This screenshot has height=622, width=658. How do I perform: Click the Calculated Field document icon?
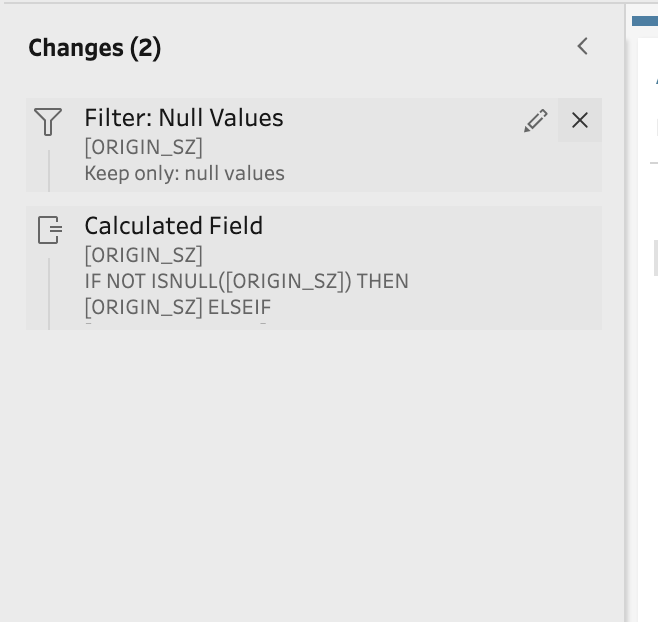(49, 230)
